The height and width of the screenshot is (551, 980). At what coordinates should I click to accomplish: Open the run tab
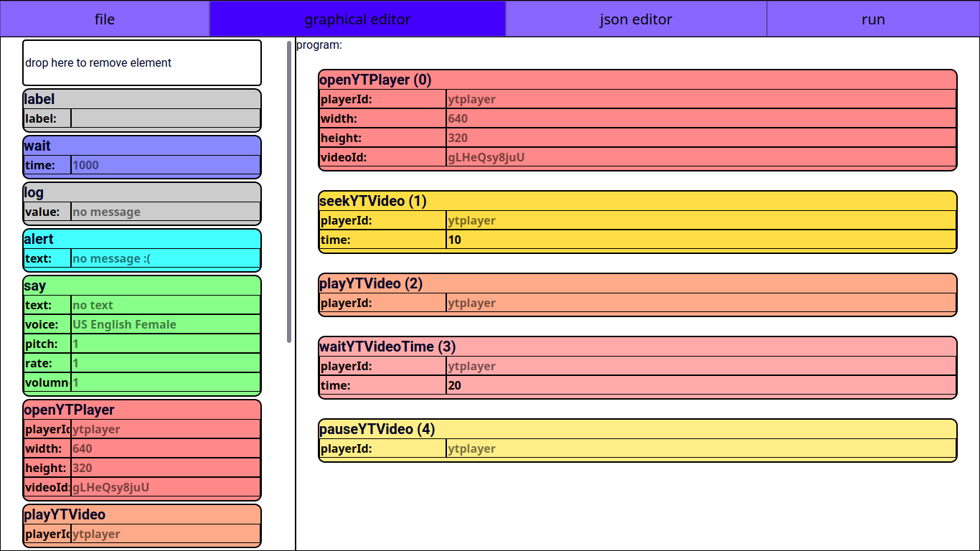tap(872, 19)
